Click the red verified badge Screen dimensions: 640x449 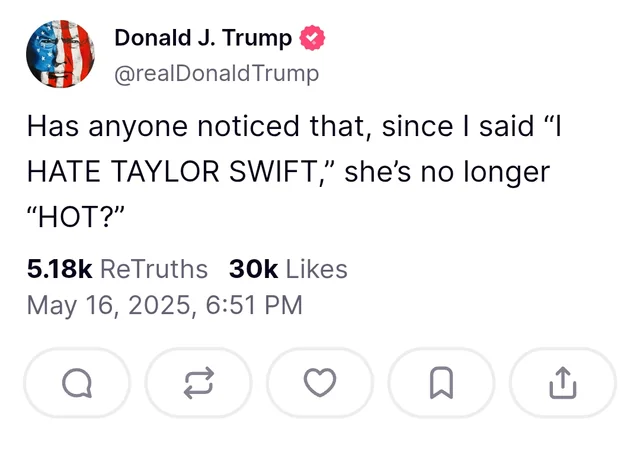[312, 39]
